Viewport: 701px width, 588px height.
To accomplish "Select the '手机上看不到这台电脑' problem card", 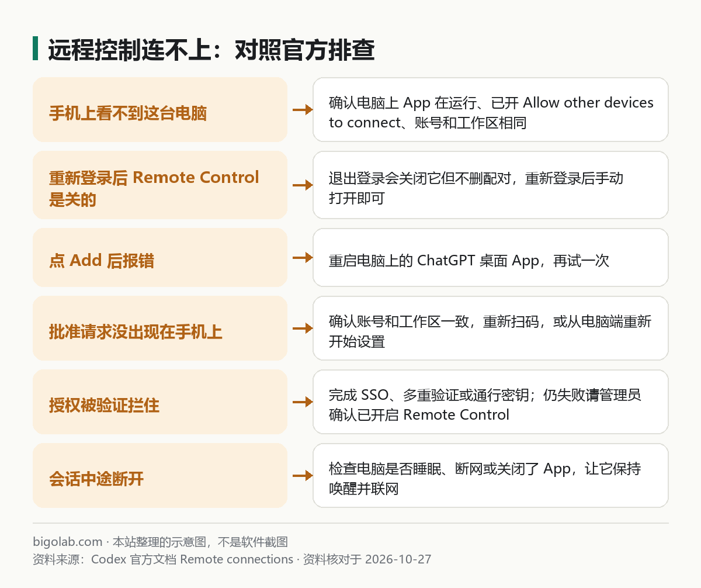I will point(160,109).
